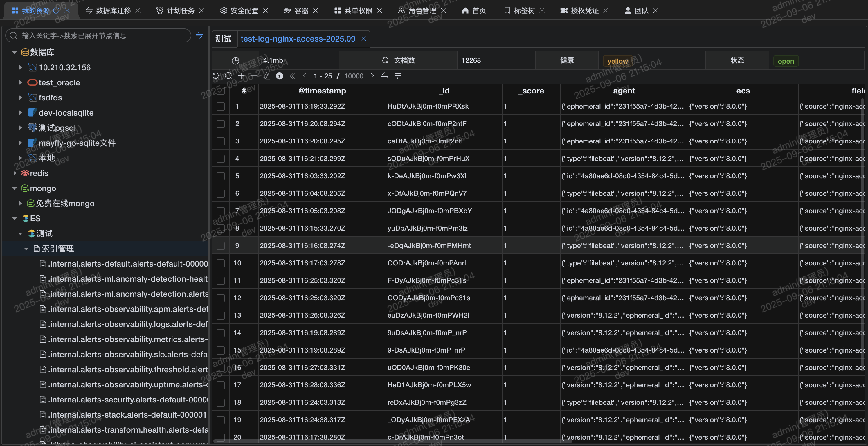Open the search query icon
Image resolution: width=868 pixels, height=446 pixels.
coord(228,76)
